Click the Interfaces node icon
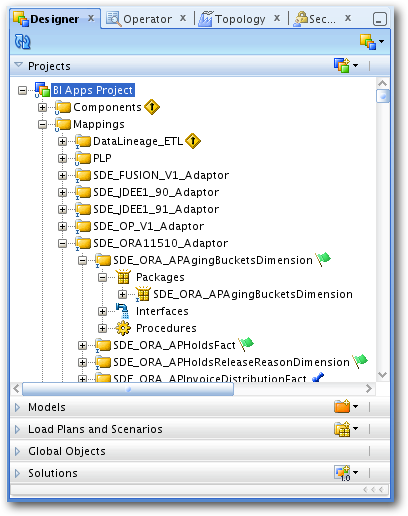This screenshot has height=516, width=408. pos(122,311)
